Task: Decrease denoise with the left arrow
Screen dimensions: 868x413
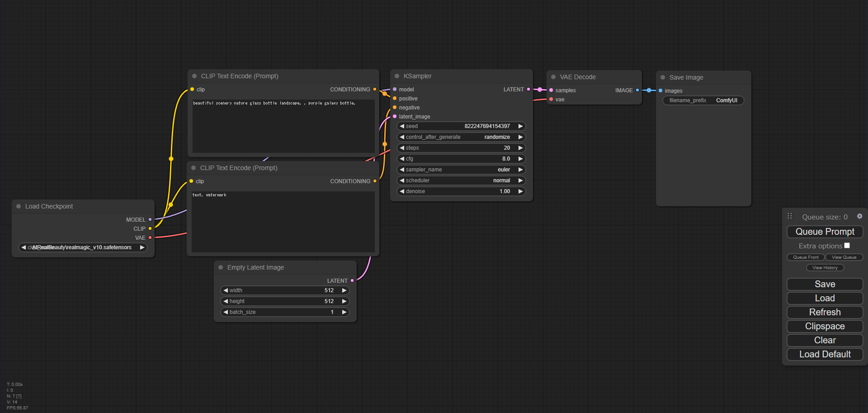Action: coord(402,191)
